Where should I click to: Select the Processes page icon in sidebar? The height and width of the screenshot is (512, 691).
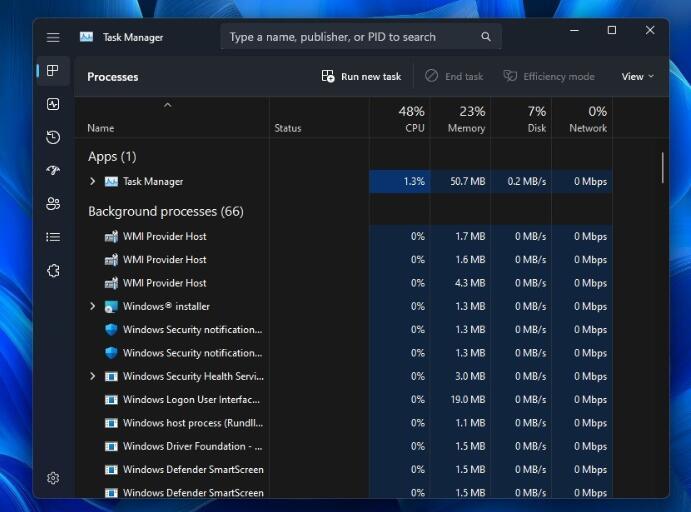click(x=53, y=70)
